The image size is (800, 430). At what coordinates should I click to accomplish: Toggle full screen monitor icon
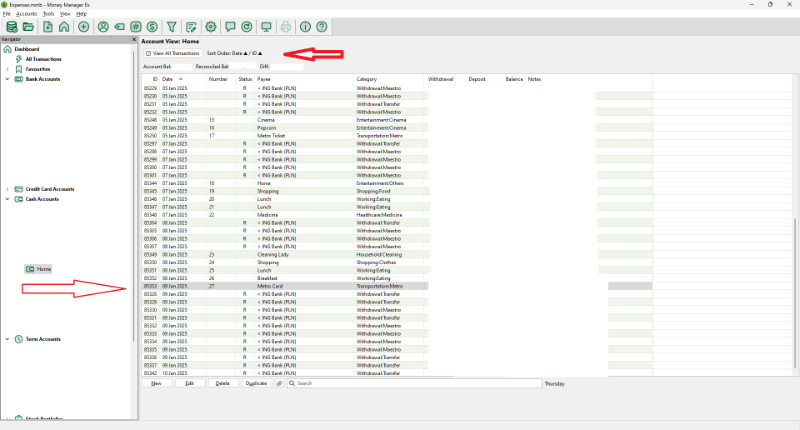click(266, 27)
